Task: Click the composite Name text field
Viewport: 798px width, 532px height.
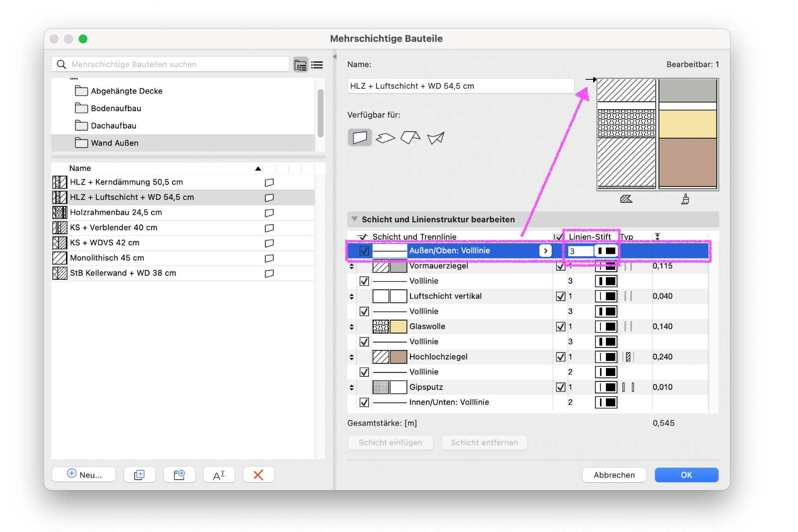Action: pyautogui.click(x=461, y=86)
